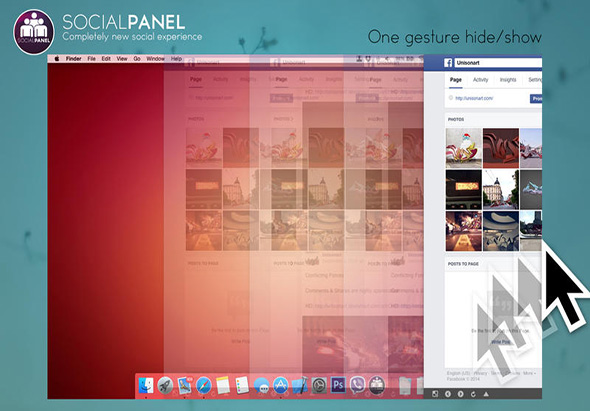The width and height of the screenshot is (590, 411).
Task: Go forward using panel bottom toolbar arrow
Action: (x=461, y=394)
